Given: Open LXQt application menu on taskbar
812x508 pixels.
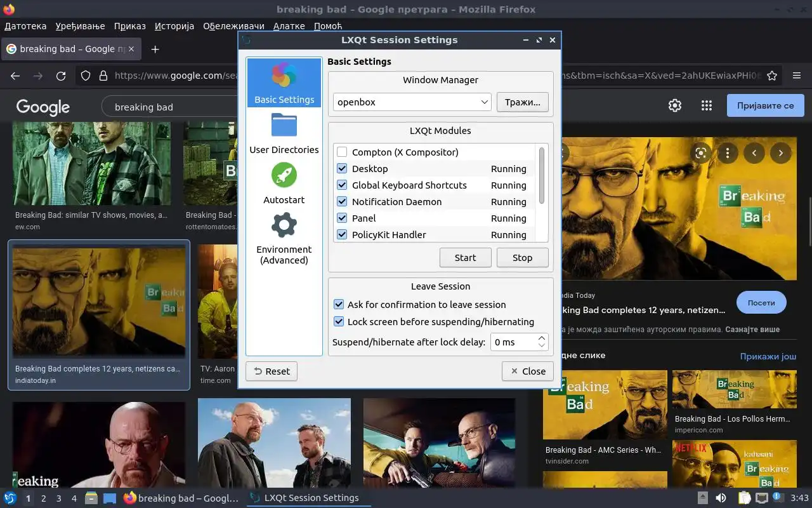Looking at the screenshot, I should pos(10,498).
